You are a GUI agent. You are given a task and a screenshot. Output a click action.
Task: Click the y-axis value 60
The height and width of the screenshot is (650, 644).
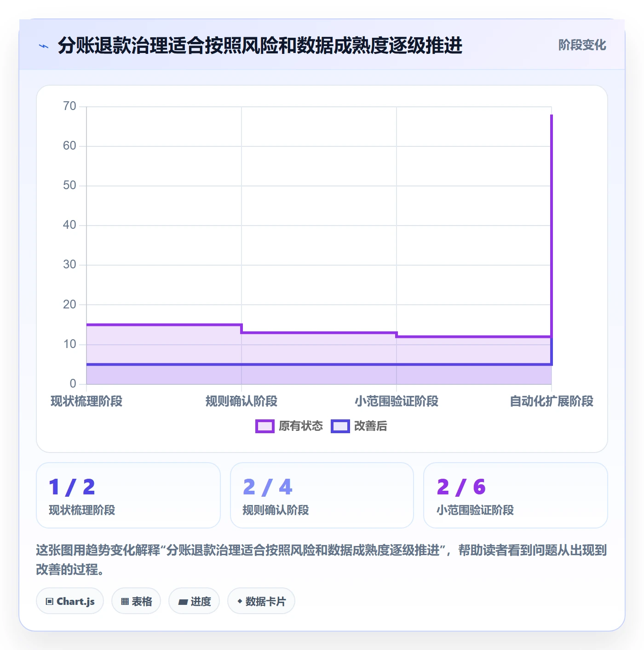[69, 146]
